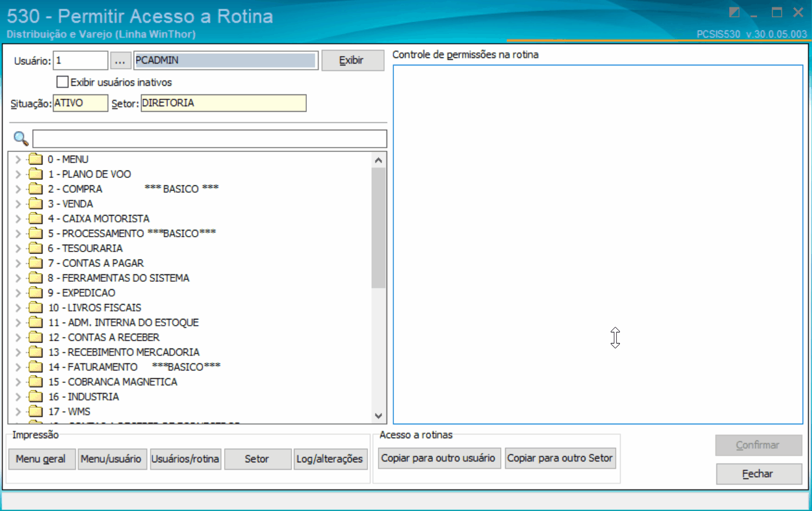Click the folder icon for 0 - MENU
812x511 pixels.
click(36, 159)
